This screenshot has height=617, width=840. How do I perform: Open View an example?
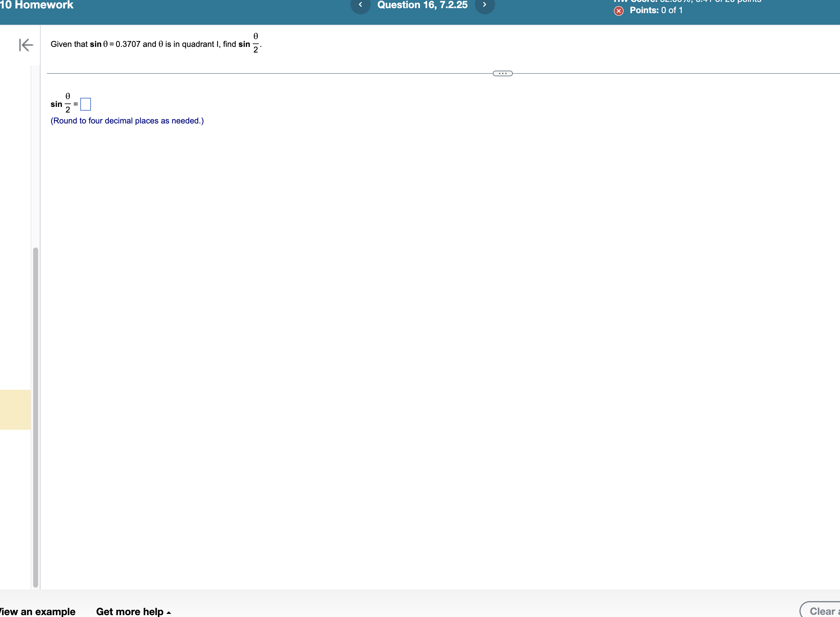point(37,611)
